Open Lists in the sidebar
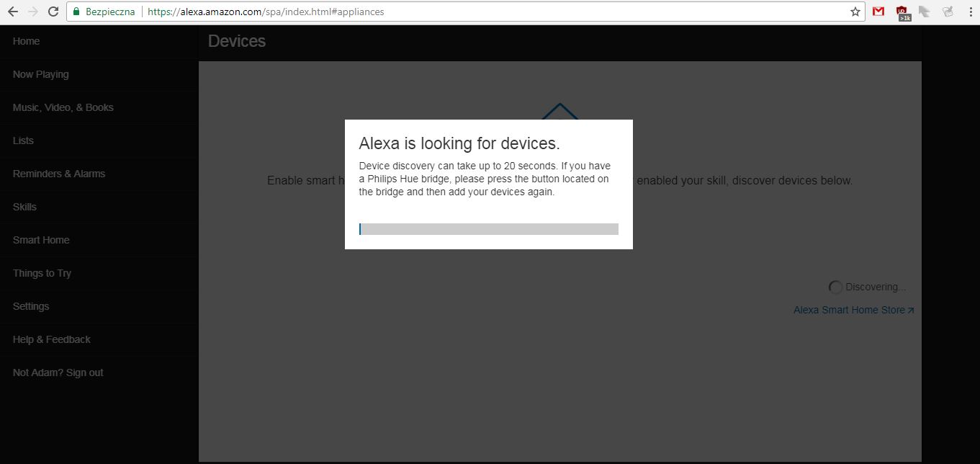 (99, 140)
